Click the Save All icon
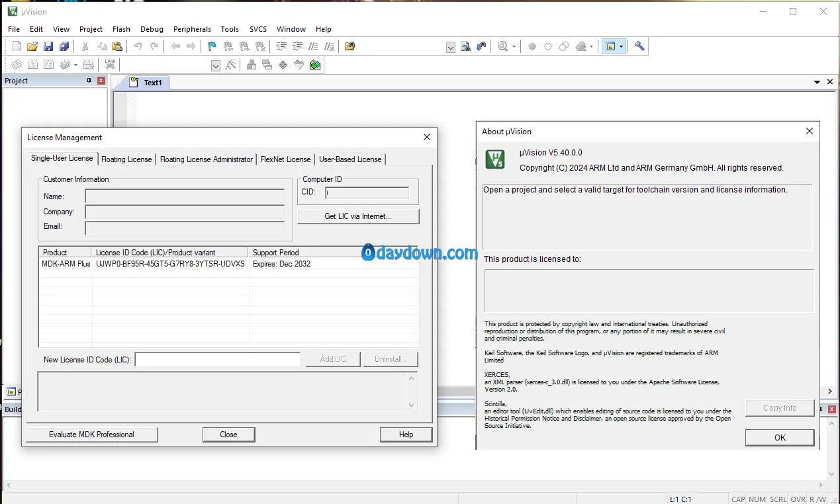Screen dimensions: 840x504 coord(64,46)
